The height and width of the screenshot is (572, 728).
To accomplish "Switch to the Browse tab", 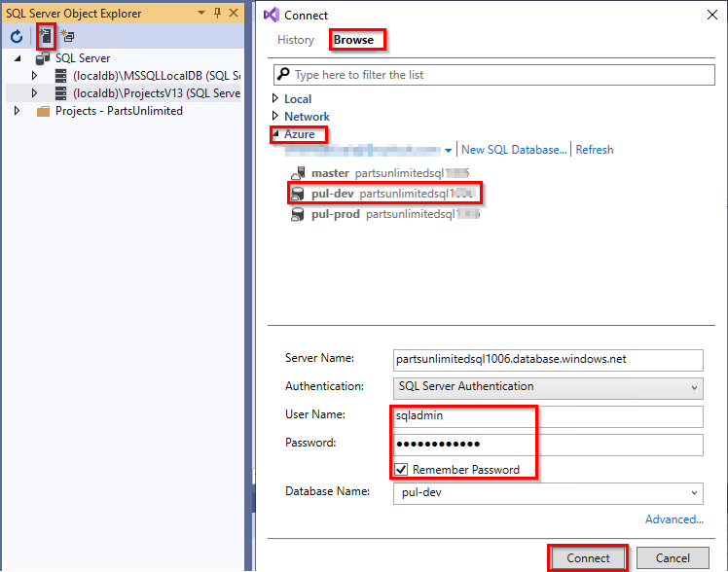I will 354,40.
